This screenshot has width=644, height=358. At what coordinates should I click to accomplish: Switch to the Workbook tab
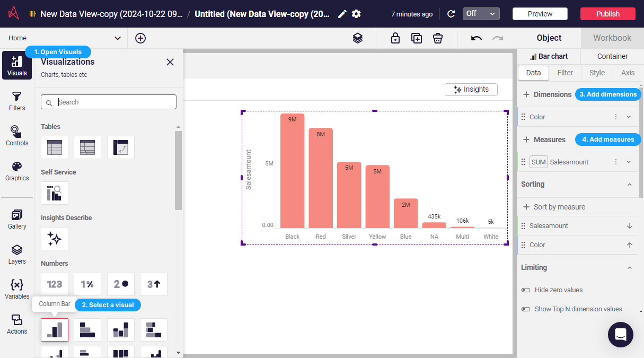click(x=612, y=38)
